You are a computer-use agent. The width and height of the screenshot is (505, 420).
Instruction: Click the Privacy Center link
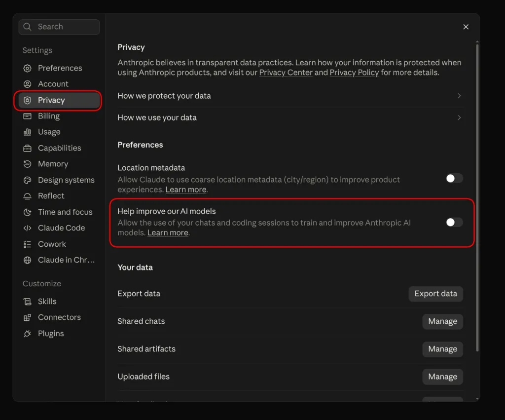coord(286,73)
